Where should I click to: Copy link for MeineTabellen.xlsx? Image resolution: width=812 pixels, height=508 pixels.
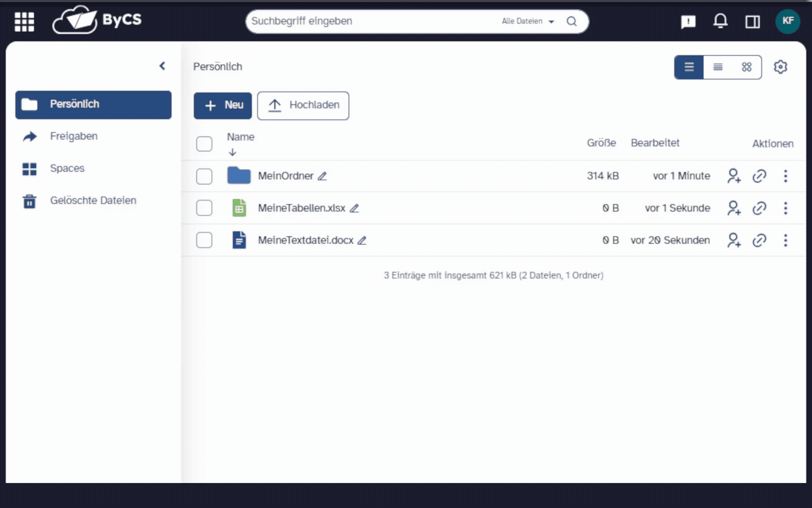tap(759, 208)
